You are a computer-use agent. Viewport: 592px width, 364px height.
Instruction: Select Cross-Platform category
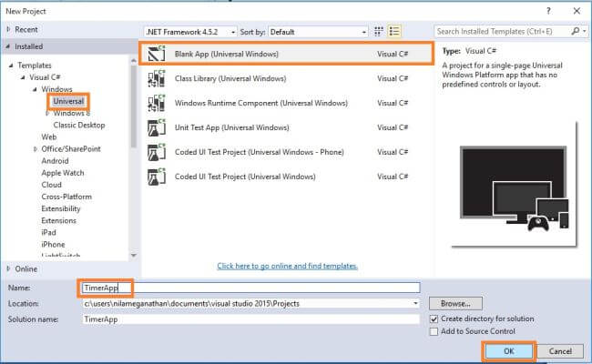pos(66,197)
